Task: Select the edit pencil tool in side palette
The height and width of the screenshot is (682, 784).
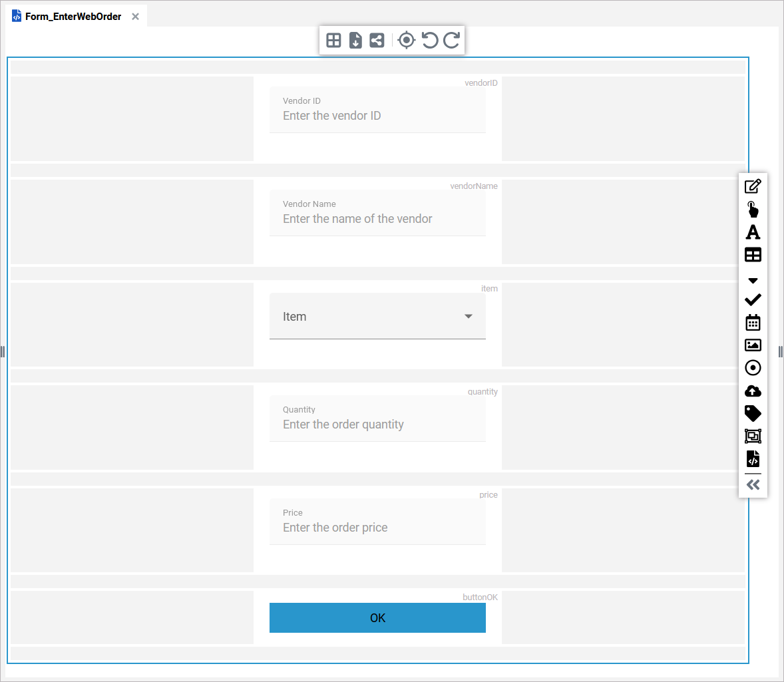Action: (x=753, y=186)
